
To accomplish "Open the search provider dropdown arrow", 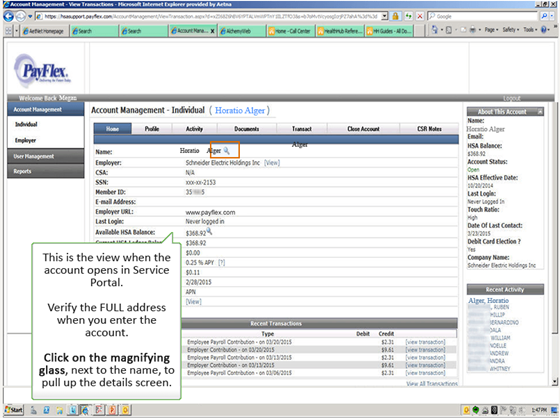I will coord(552,16).
